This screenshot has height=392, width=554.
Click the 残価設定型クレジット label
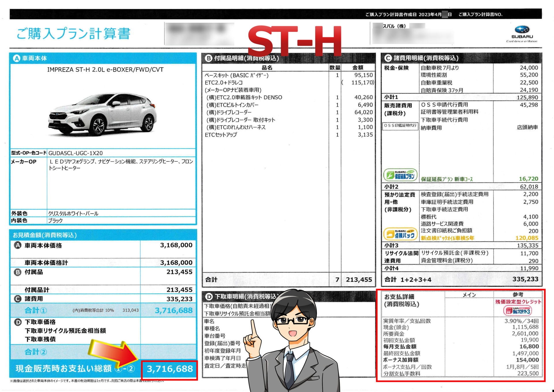click(518, 302)
